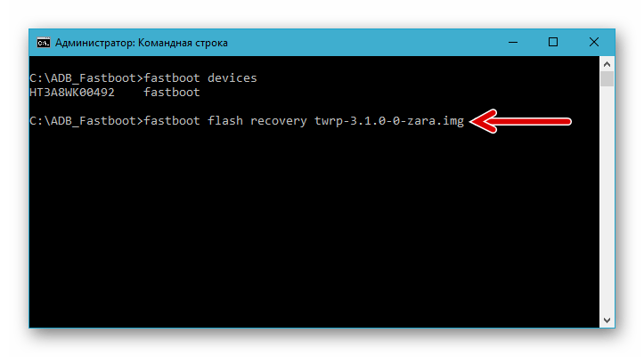The height and width of the screenshot is (357, 644).
Task: Click the 'fastboot' status next to the serial
Action: click(x=172, y=93)
